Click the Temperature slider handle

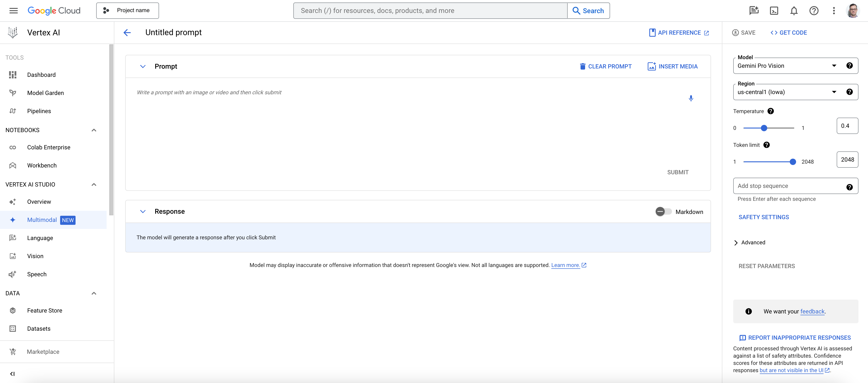coord(764,128)
